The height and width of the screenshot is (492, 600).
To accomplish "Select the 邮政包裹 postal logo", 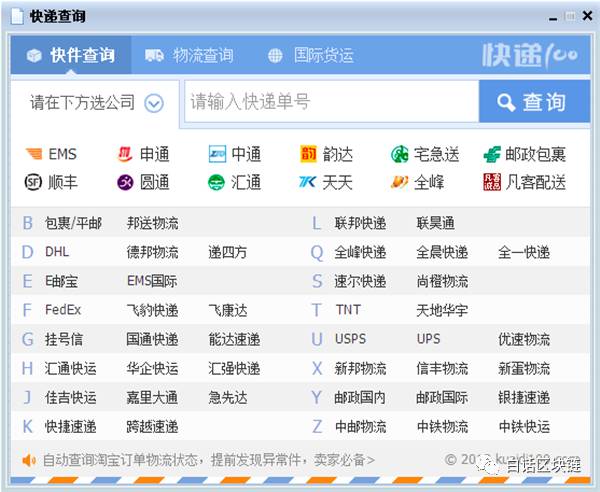I will (492, 154).
